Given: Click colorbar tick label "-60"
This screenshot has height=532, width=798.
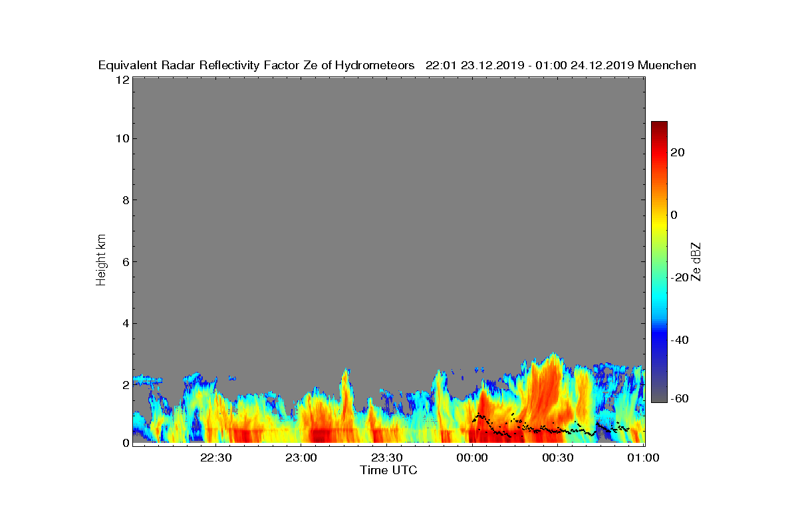Looking at the screenshot, I should coord(678,398).
